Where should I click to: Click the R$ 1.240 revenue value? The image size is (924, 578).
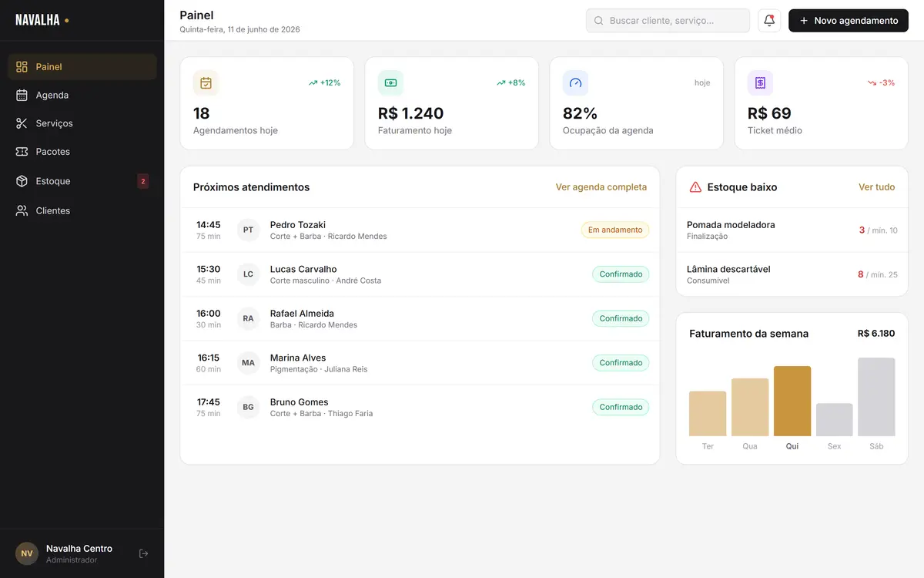coord(411,113)
